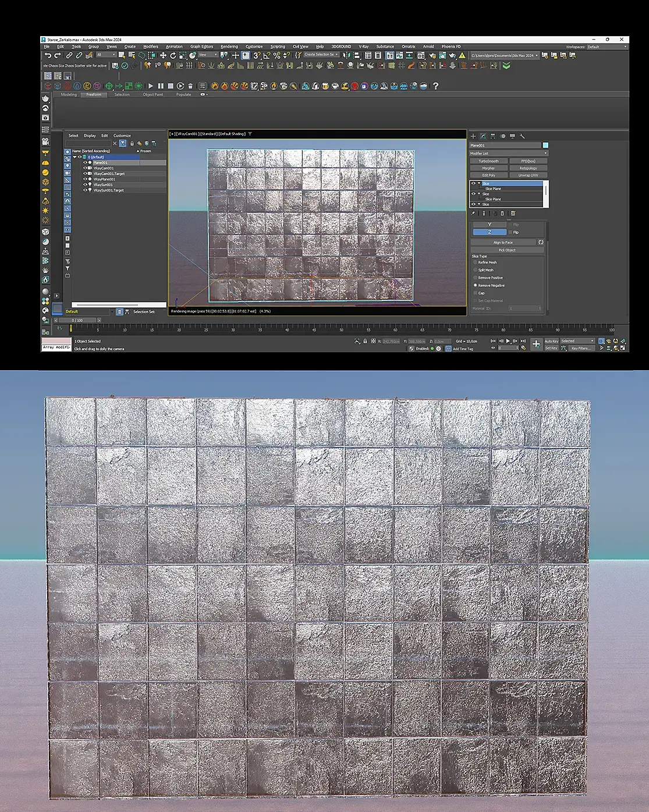Collapse the second Slice modifier expander

pyautogui.click(x=479, y=194)
